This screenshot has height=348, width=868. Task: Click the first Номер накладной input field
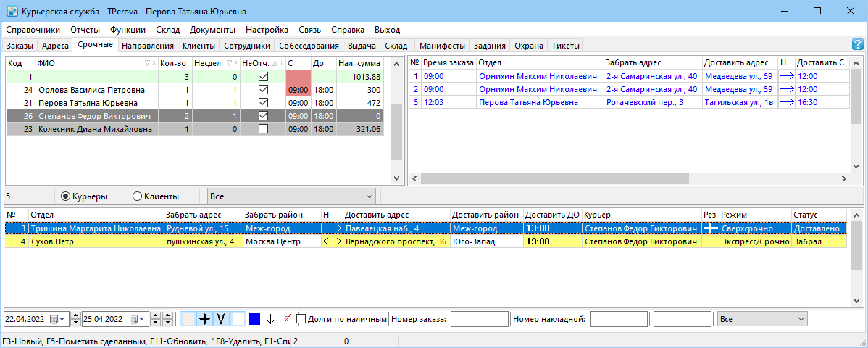pos(619,318)
